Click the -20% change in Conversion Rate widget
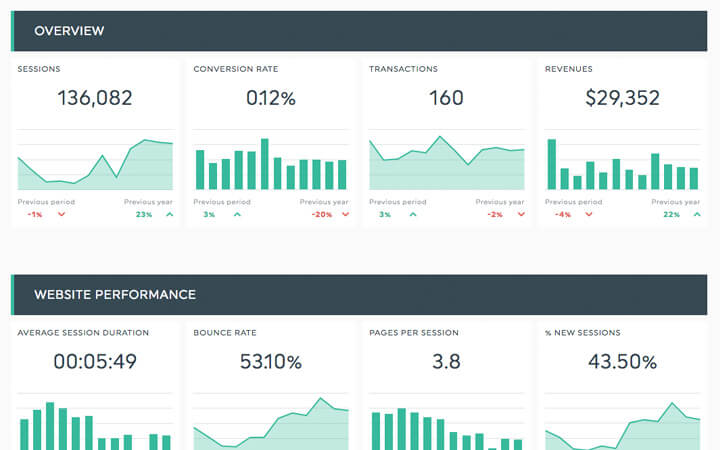The image size is (720, 450). coord(322,214)
